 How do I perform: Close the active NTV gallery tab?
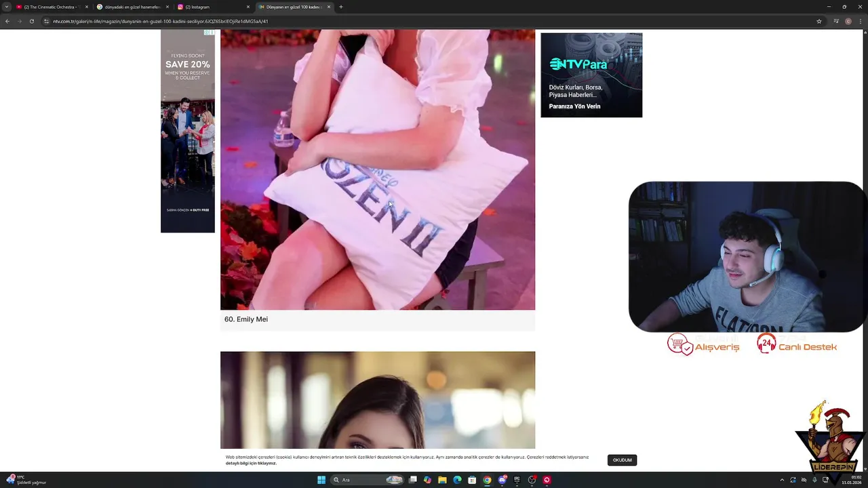(329, 7)
